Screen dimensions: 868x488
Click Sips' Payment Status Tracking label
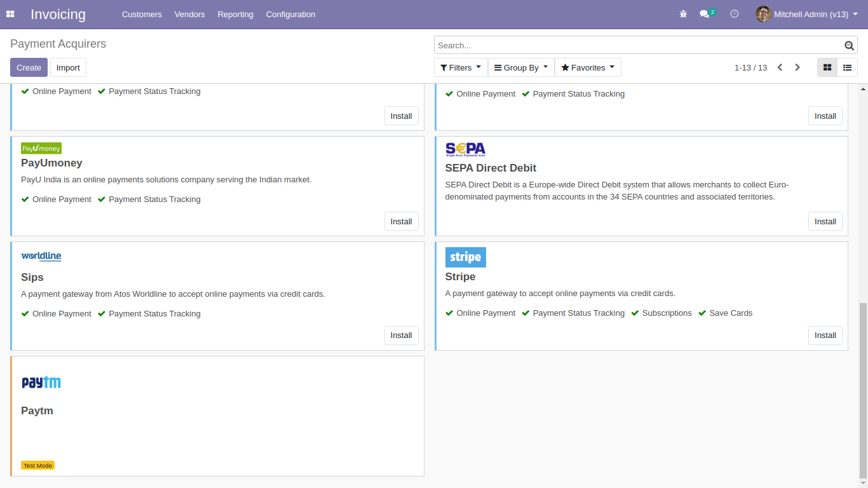(154, 313)
